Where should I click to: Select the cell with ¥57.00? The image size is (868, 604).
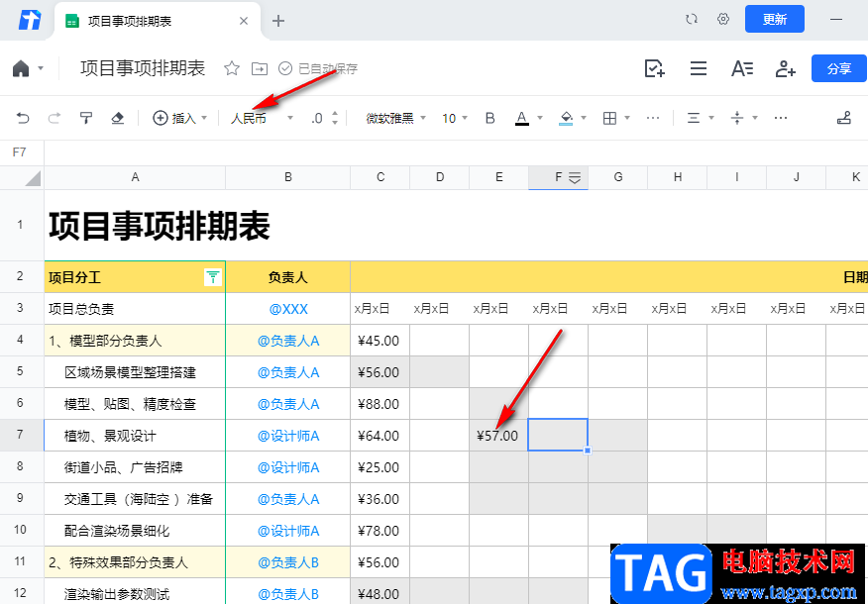498,436
